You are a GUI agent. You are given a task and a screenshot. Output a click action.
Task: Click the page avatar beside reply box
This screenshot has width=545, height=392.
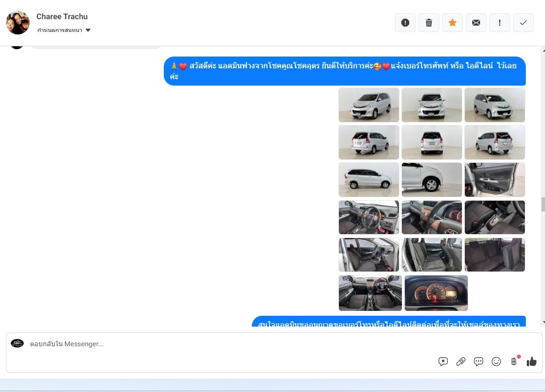coord(17,343)
